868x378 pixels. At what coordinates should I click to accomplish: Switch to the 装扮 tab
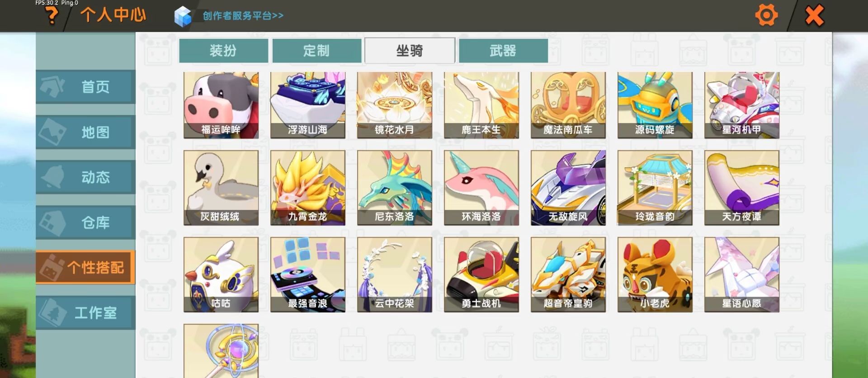click(x=223, y=51)
